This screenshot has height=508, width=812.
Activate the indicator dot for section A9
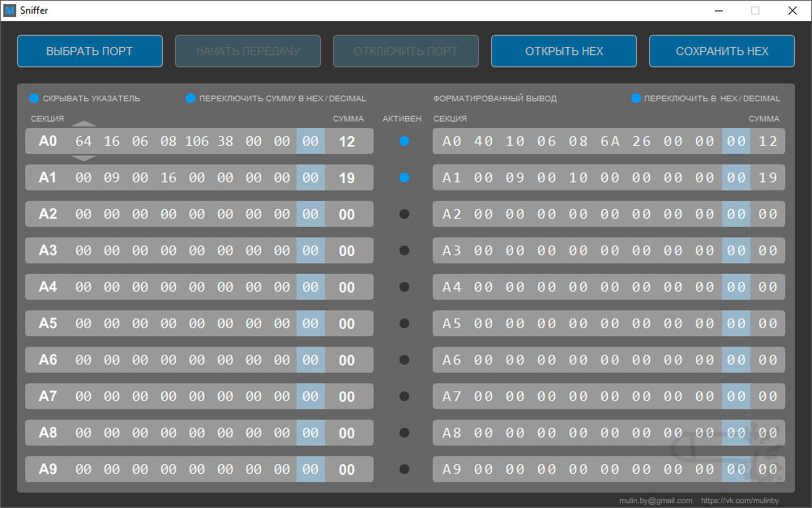coord(404,469)
